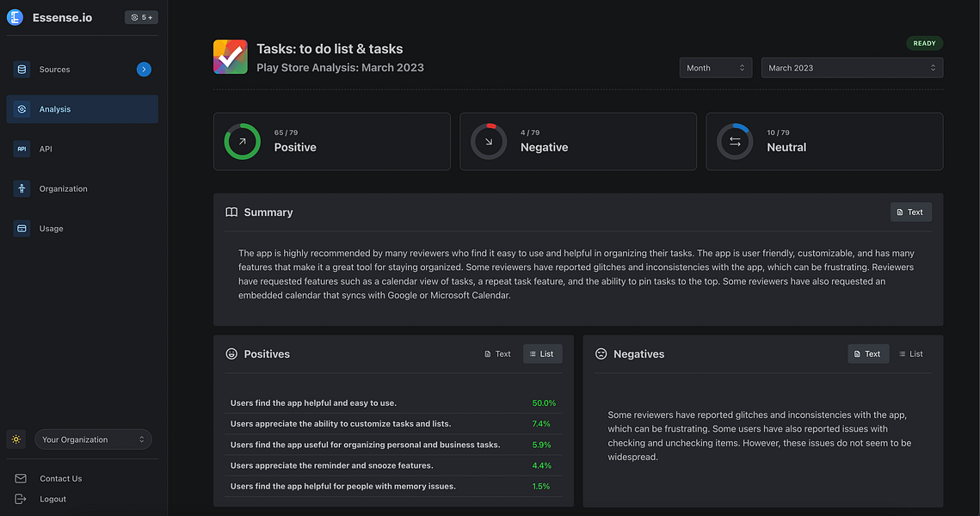Click the credits badge showing 5 +
Image resolution: width=980 pixels, height=516 pixels.
click(x=141, y=17)
